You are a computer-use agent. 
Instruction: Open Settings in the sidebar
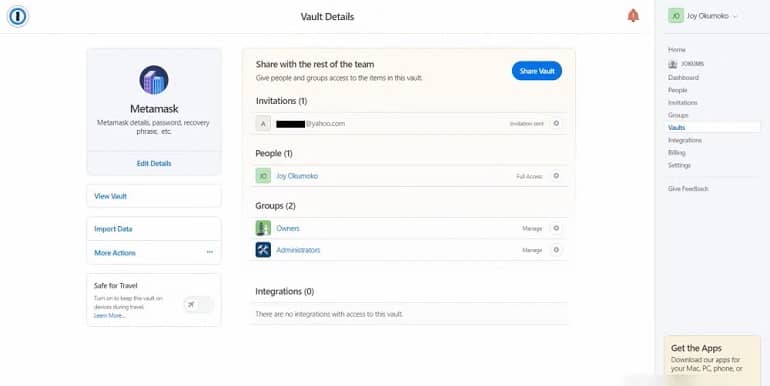679,165
